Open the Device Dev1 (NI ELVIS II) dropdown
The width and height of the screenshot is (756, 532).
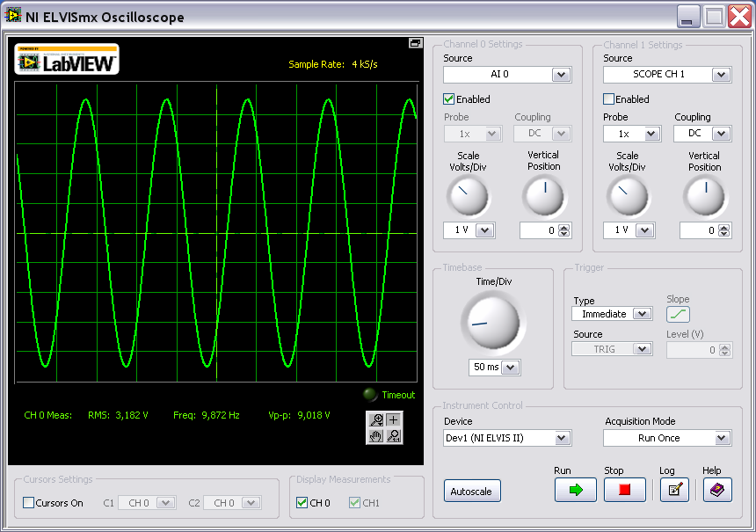507,438
